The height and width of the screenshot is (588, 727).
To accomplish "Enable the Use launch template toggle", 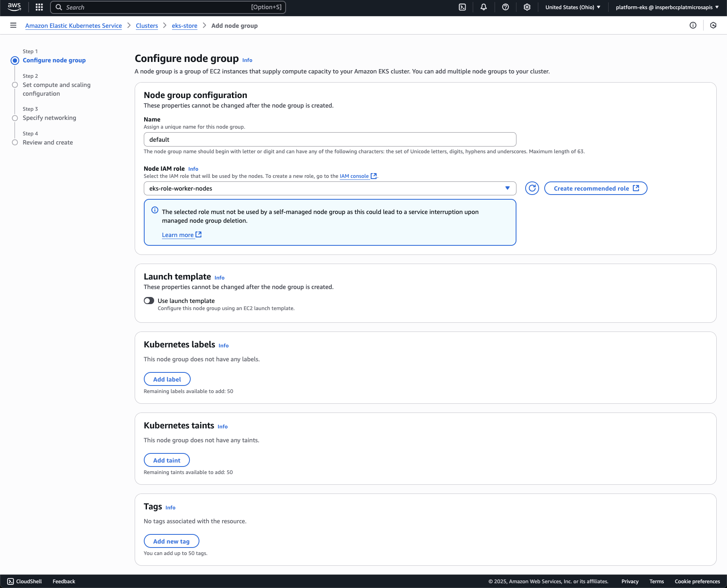I will click(149, 301).
